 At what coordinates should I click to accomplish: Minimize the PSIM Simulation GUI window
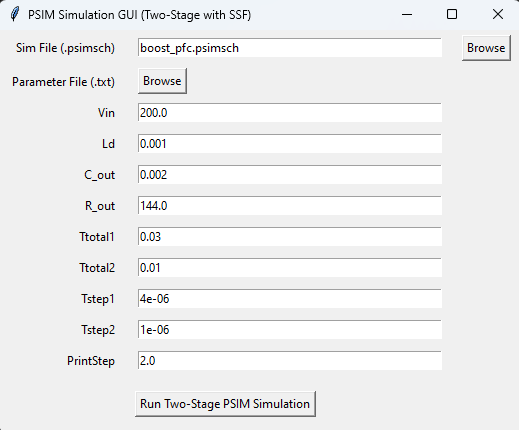[x=407, y=15]
